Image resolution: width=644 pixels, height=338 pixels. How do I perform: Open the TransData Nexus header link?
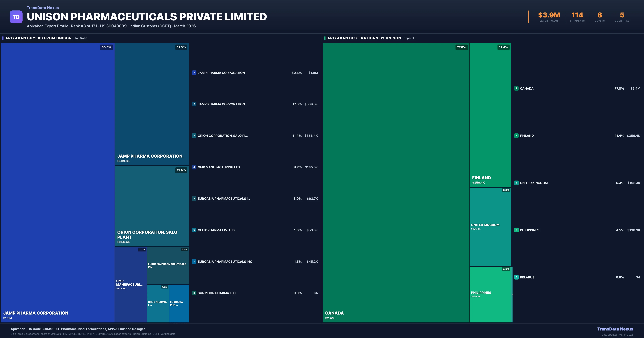pyautogui.click(x=43, y=8)
